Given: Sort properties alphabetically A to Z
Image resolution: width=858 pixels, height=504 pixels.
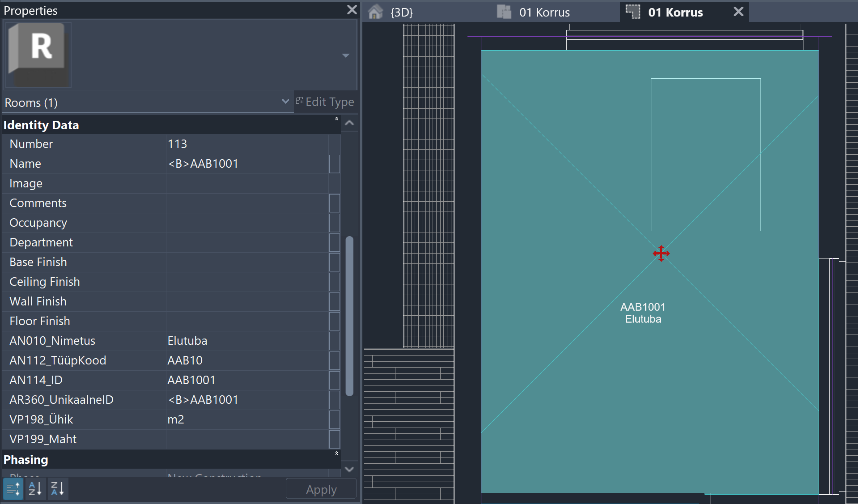Looking at the screenshot, I should click(35, 489).
